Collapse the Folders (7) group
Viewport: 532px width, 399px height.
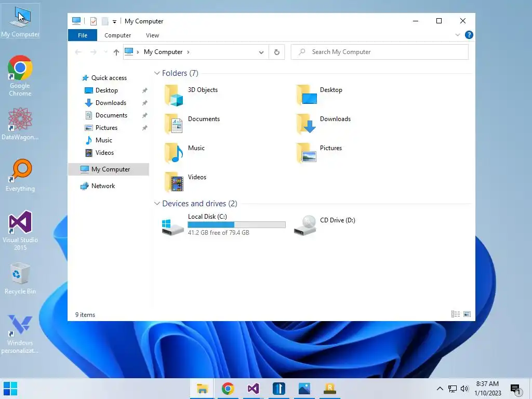coord(157,73)
